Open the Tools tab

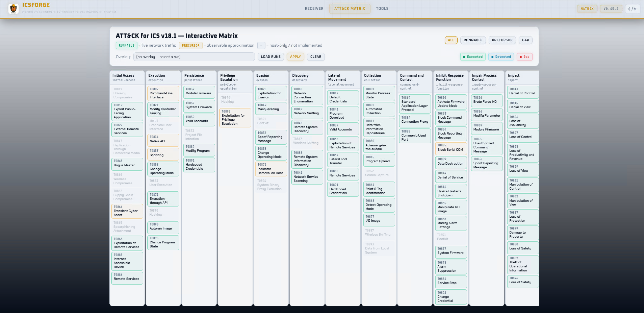click(382, 9)
